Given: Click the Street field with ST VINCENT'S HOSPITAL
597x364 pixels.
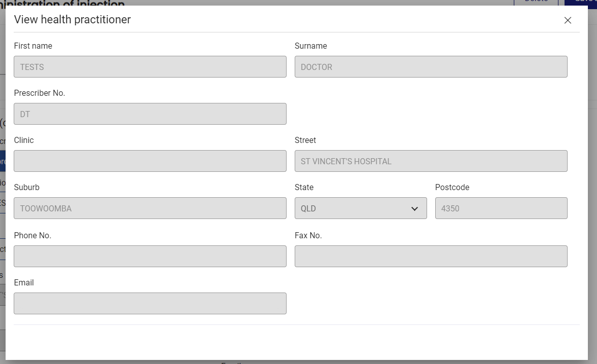Looking at the screenshot, I should click(x=431, y=161).
